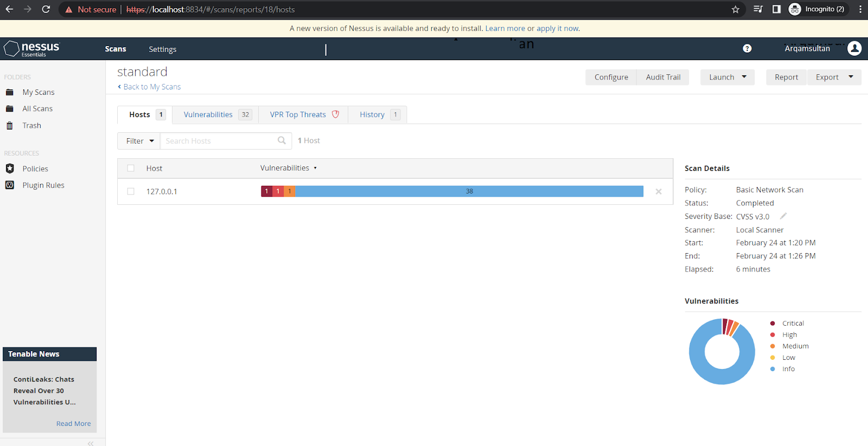Click the apply it now link
Image resolution: width=868 pixels, height=446 pixels.
pyautogui.click(x=558, y=28)
